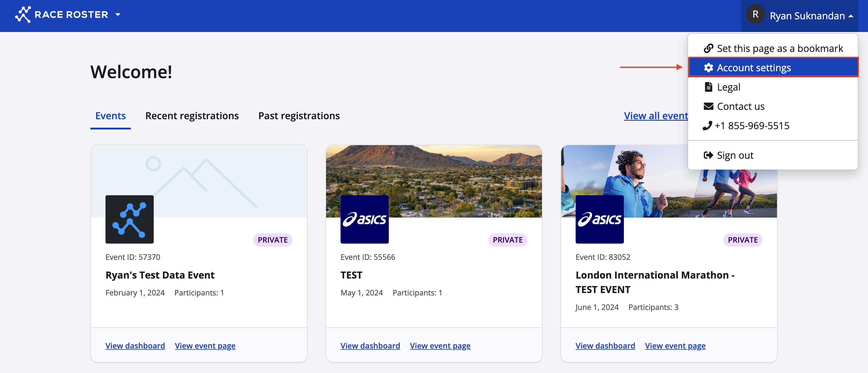Open View event page for TEST event
868x373 pixels.
(440, 346)
